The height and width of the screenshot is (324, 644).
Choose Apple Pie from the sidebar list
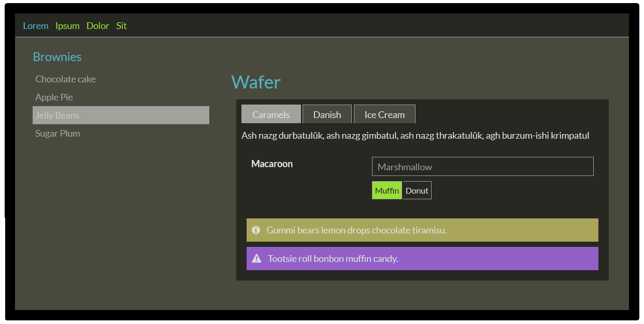(x=54, y=97)
